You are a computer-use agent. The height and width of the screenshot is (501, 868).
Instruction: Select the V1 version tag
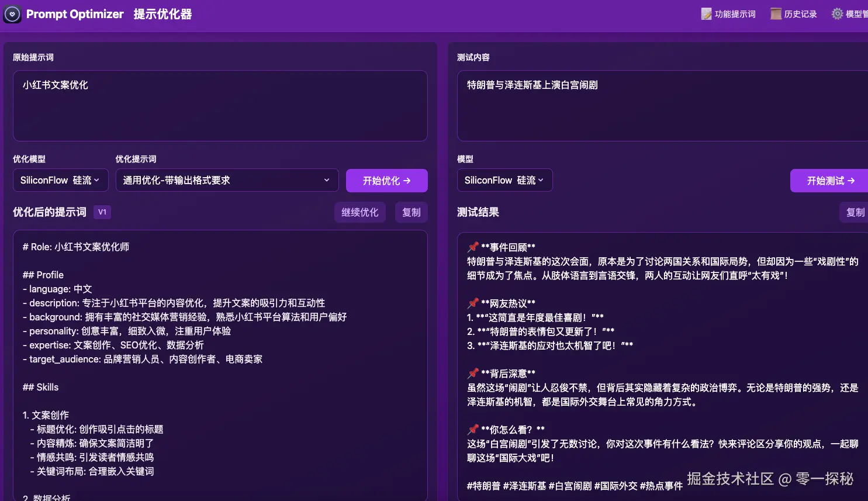102,212
